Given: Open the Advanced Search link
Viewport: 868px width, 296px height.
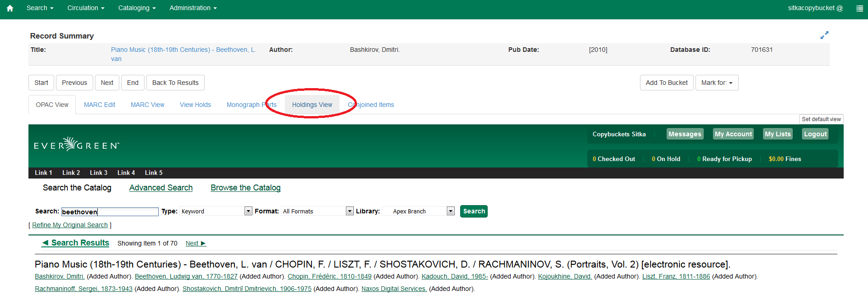Looking at the screenshot, I should (161, 188).
